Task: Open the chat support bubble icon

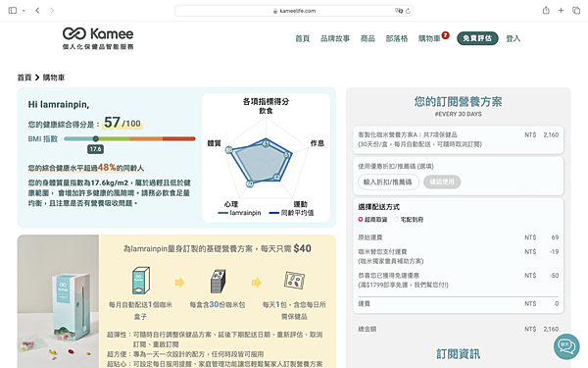Action: 566,346
